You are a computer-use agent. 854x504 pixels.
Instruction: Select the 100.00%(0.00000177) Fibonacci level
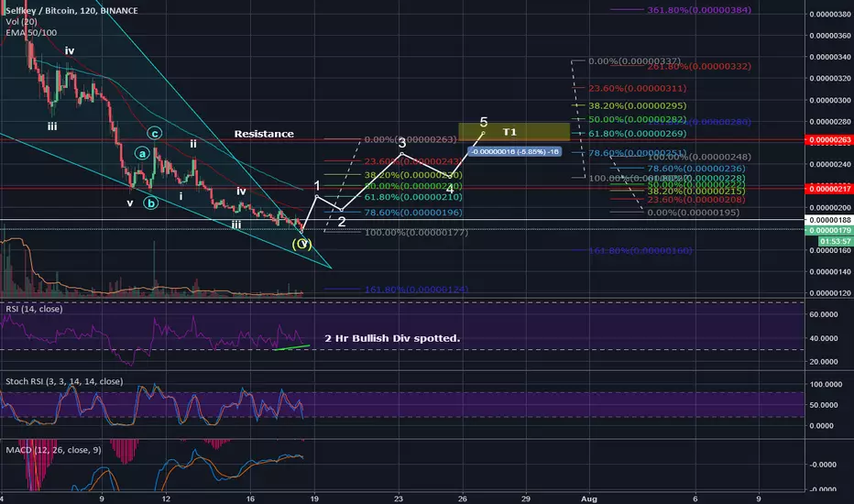[416, 233]
